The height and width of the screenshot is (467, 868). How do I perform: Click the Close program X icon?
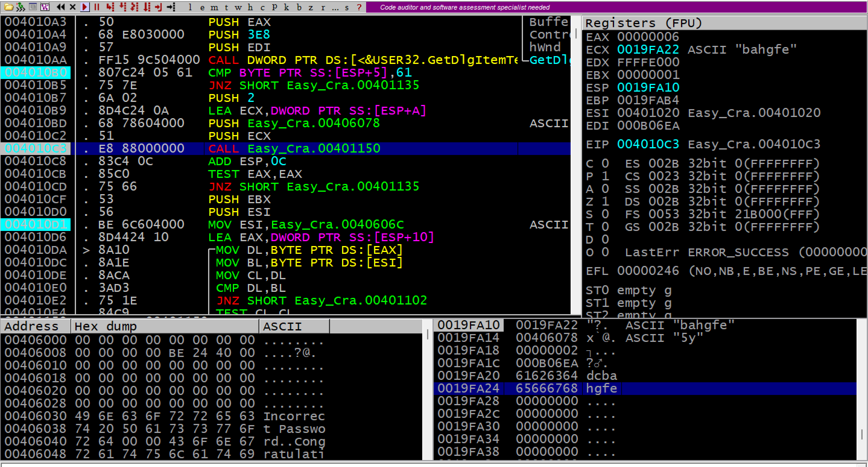[x=72, y=7]
